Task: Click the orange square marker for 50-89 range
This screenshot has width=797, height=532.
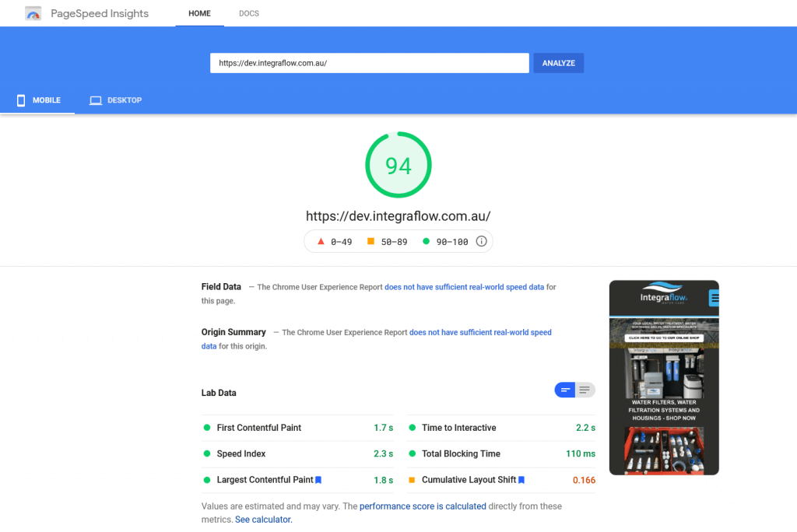Action: pyautogui.click(x=371, y=241)
